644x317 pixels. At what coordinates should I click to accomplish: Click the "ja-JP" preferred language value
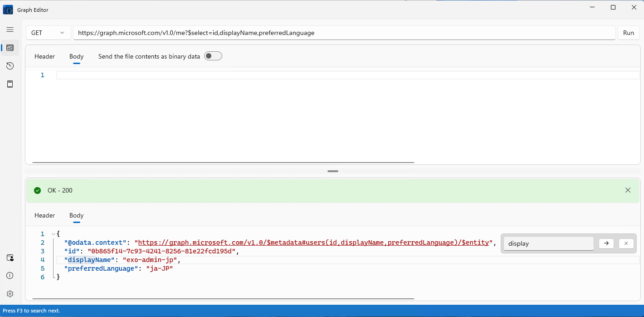[x=160, y=268]
